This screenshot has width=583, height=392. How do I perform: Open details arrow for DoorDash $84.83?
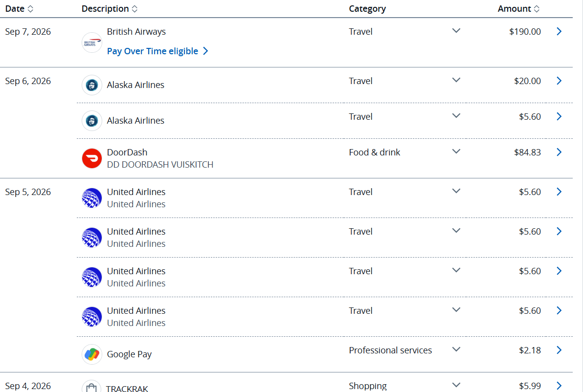[559, 152]
